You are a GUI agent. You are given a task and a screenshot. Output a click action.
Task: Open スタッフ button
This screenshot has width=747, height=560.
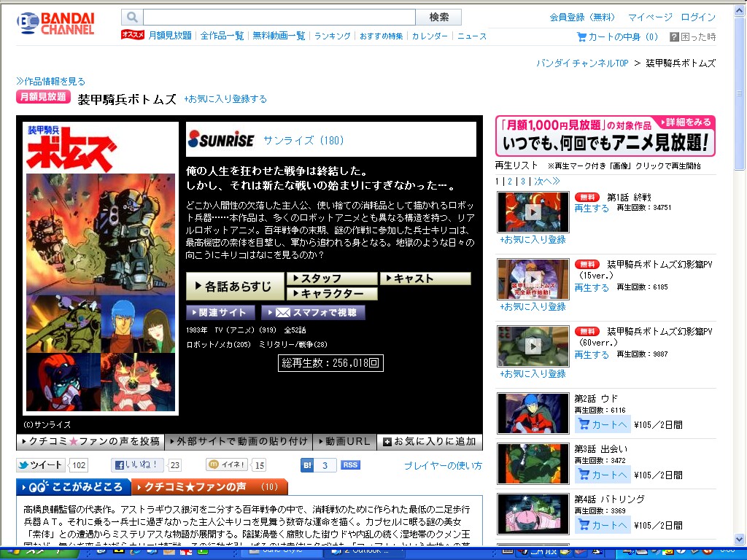pos(332,278)
